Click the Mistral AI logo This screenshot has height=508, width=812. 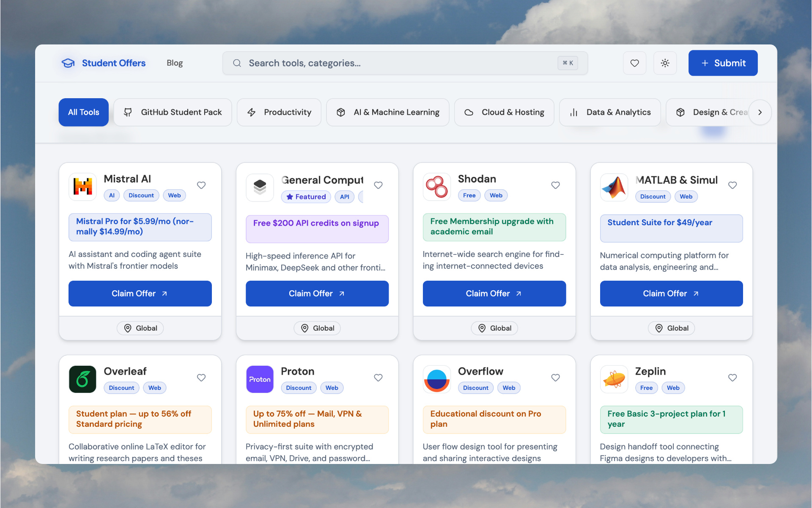click(82, 187)
